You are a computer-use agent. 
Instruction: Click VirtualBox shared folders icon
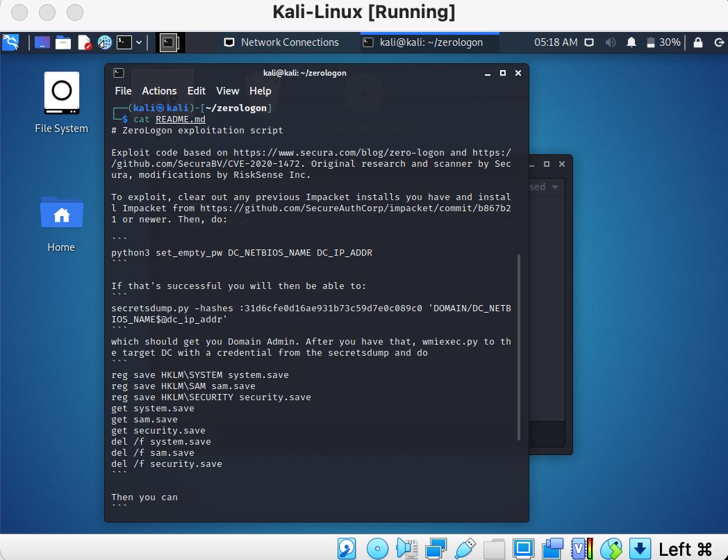494,548
